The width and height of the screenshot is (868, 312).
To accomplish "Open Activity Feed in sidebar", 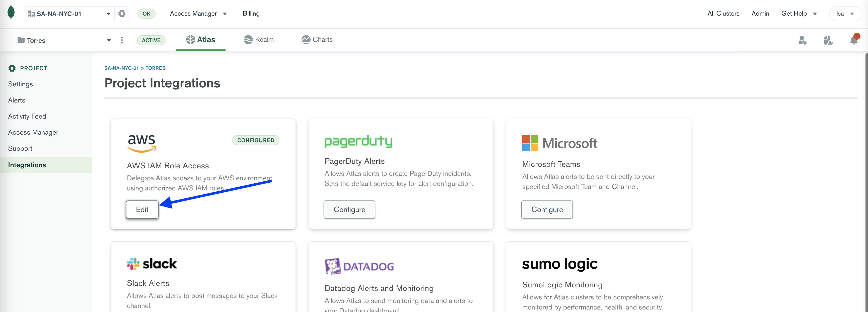I will tap(27, 116).
